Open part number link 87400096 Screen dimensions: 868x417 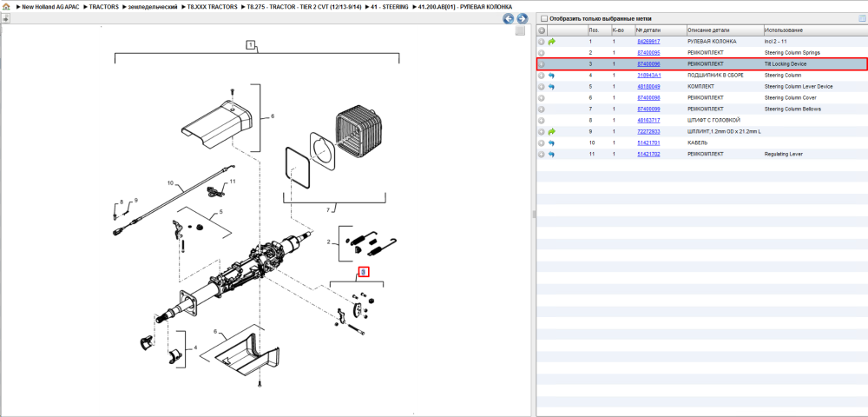(648, 64)
